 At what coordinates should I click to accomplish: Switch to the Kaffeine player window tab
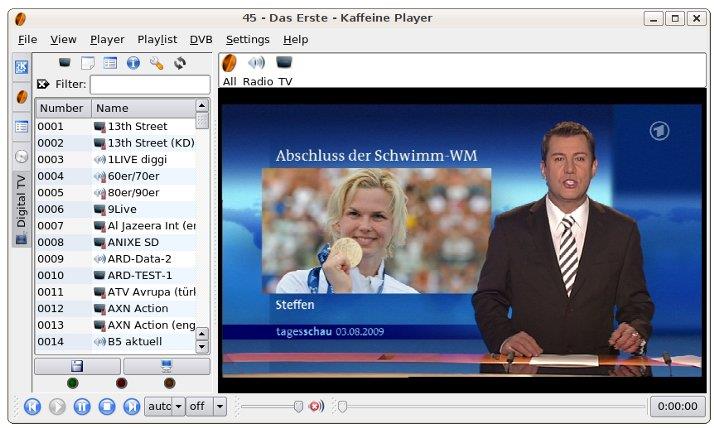click(x=21, y=97)
